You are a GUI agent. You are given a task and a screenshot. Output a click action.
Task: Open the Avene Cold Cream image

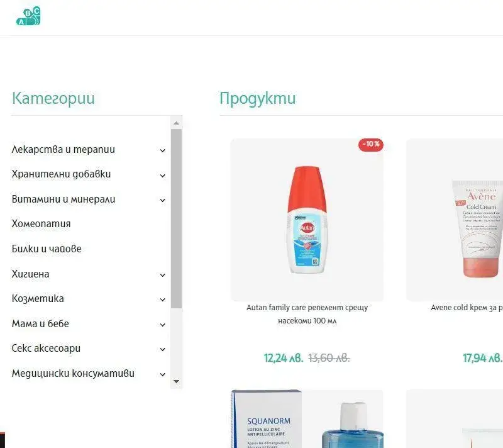pos(455,220)
